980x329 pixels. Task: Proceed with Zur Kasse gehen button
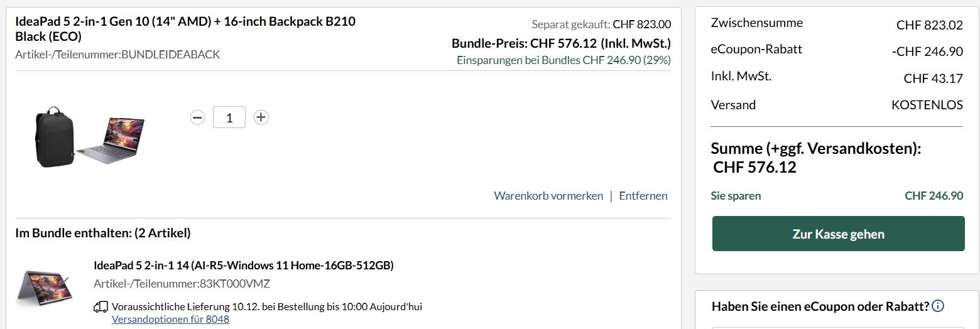(x=838, y=234)
